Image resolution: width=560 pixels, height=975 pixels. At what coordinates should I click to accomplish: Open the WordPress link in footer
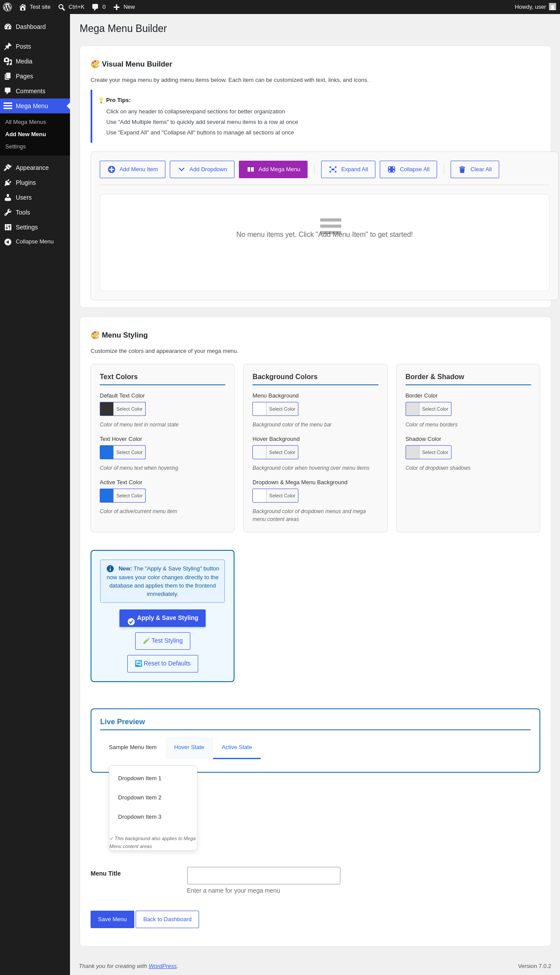[x=163, y=966]
